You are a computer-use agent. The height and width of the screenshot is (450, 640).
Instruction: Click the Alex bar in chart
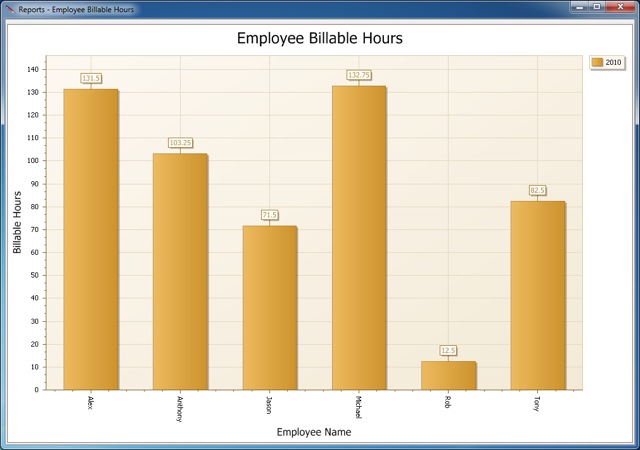coord(91,240)
